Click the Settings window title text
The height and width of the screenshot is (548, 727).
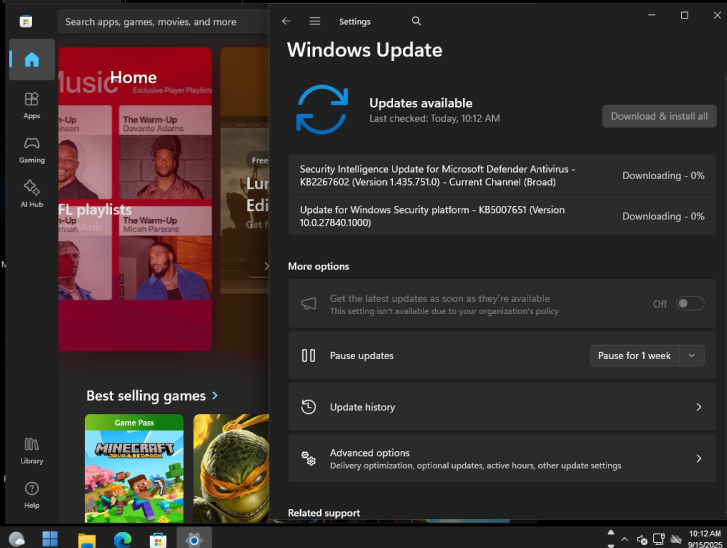[355, 21]
